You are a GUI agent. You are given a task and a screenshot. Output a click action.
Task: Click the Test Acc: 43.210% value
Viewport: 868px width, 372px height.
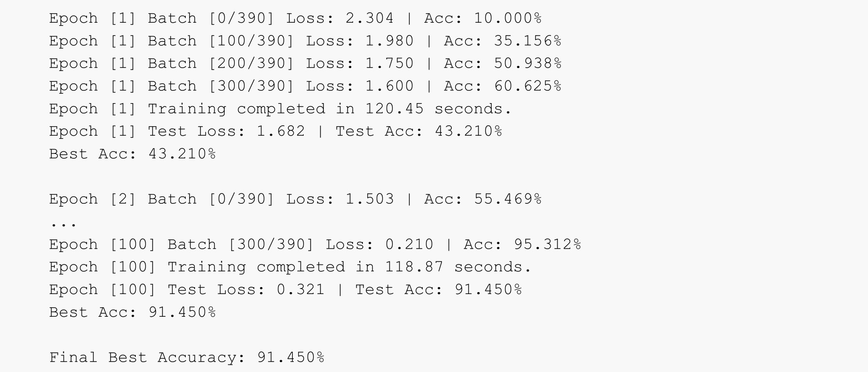click(419, 132)
